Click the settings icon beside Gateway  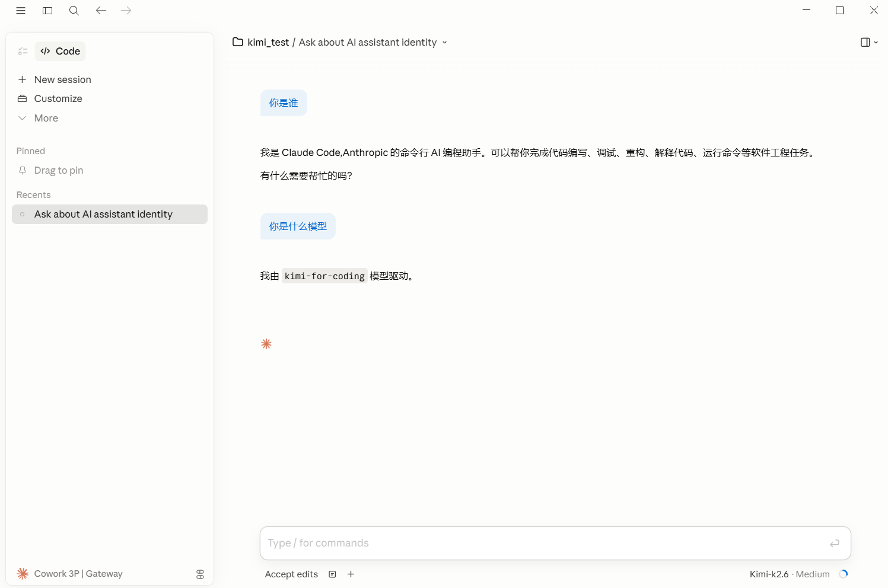tap(200, 574)
